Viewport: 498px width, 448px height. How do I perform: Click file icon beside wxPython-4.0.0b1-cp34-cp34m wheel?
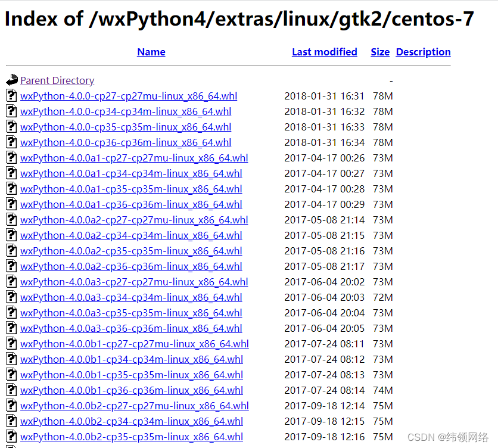pyautogui.click(x=11, y=359)
